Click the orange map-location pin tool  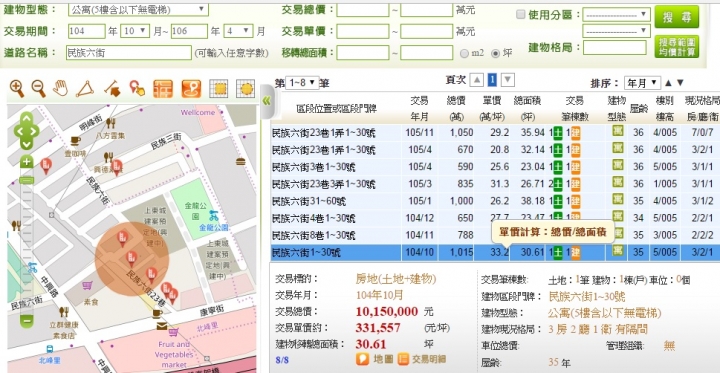tap(191, 89)
